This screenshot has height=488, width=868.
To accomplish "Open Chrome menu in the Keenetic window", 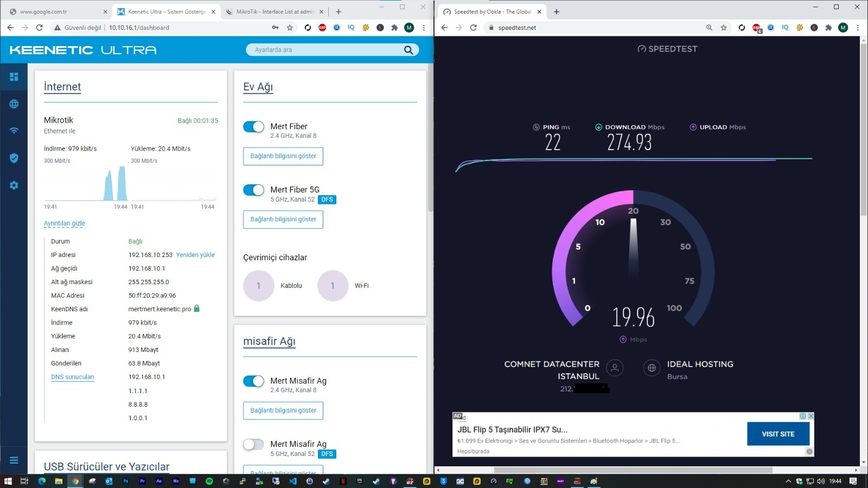I will pyautogui.click(x=424, y=28).
